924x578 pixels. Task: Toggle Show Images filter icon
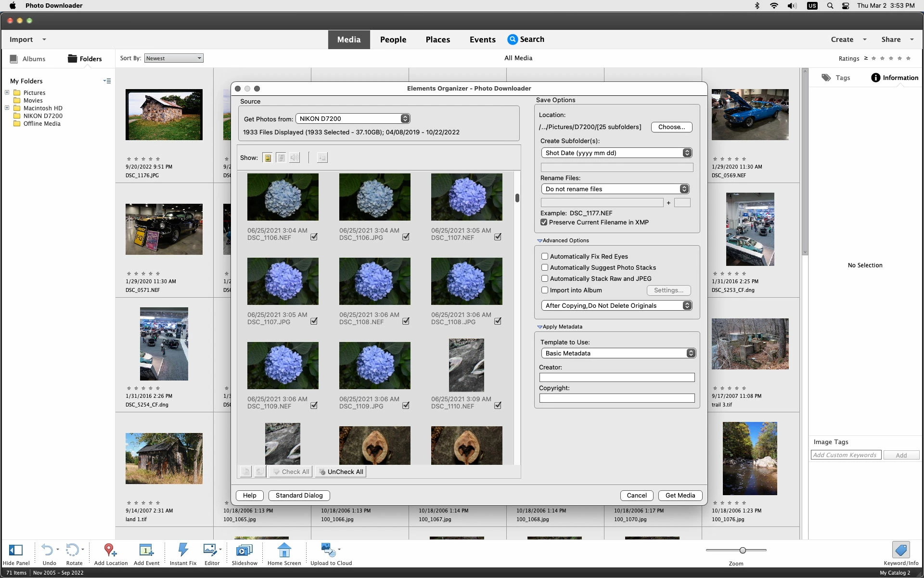pos(268,158)
